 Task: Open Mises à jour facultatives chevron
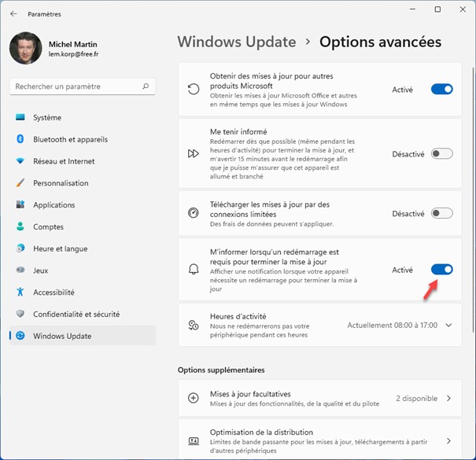[x=448, y=399]
